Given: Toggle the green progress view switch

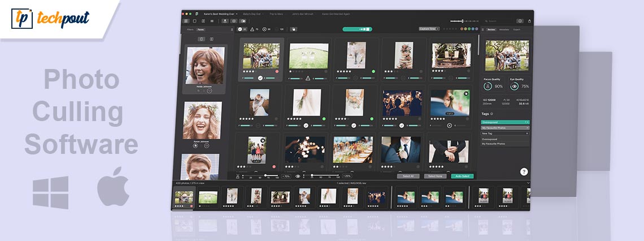Looking at the screenshot, I should pos(358,29).
